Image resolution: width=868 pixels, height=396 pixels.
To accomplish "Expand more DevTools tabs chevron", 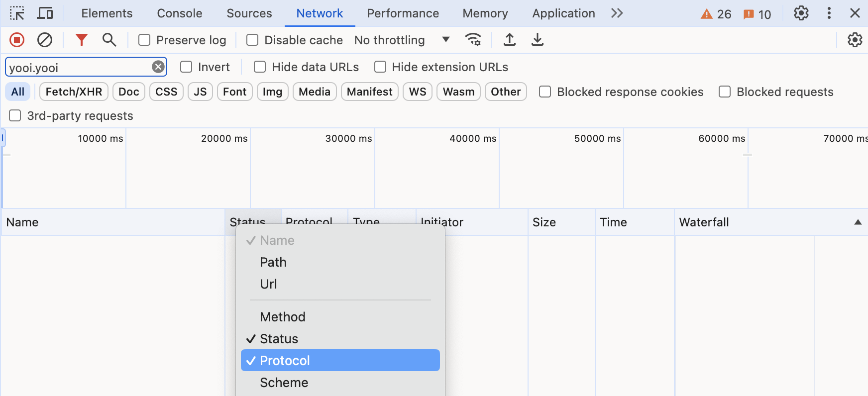I will [x=617, y=13].
